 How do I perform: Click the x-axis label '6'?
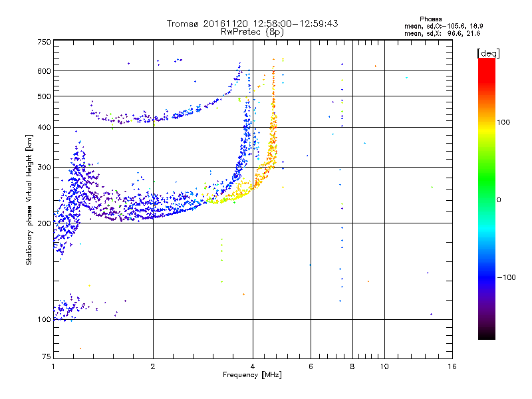(311, 366)
